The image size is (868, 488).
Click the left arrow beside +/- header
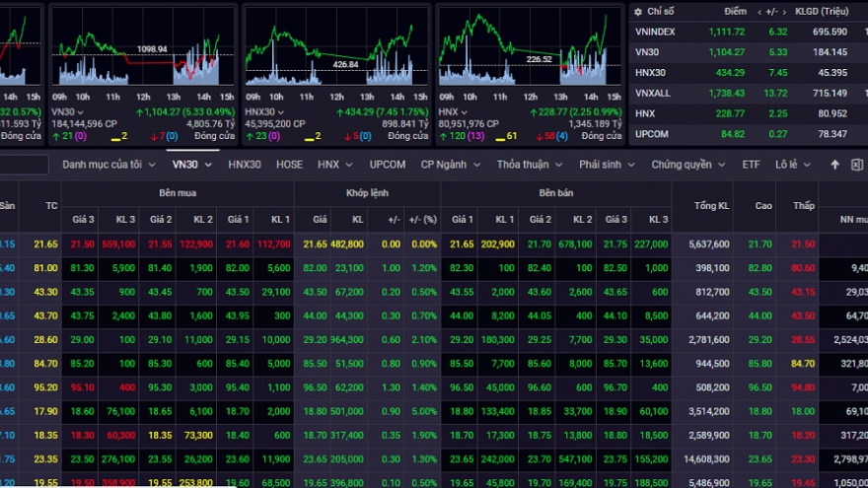pos(759,11)
